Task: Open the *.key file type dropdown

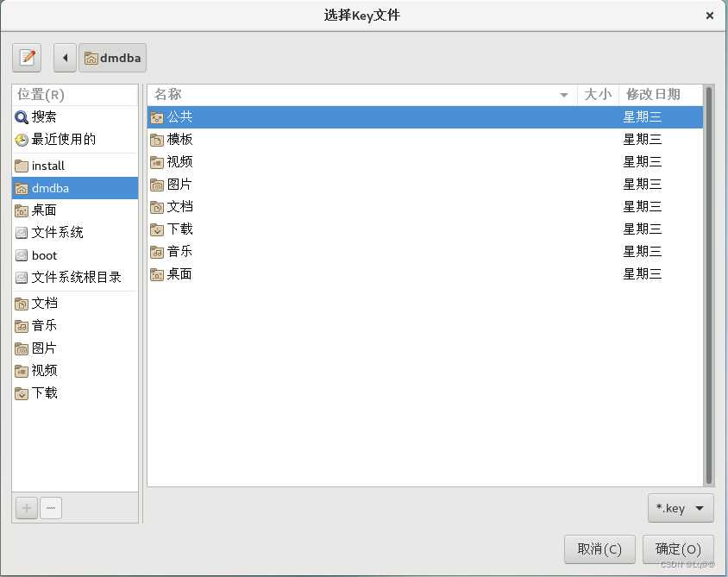Action: pos(680,508)
